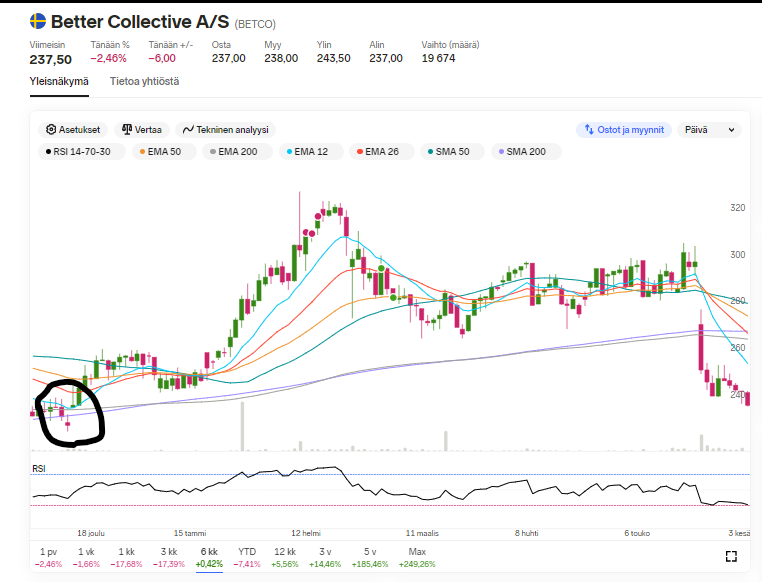Click the Viimeisin price 237,50

click(x=51, y=60)
